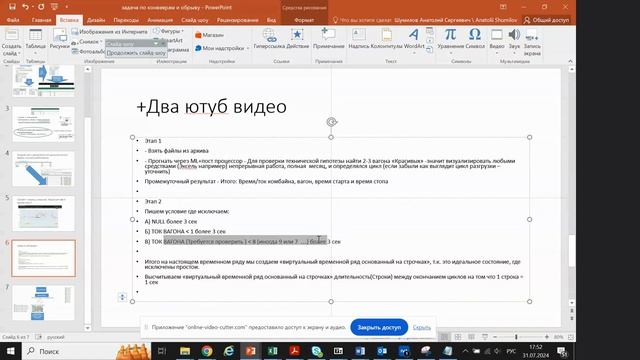This screenshot has height=360, width=640.
Task: Open ribbon display options
Action: pos(503,7)
